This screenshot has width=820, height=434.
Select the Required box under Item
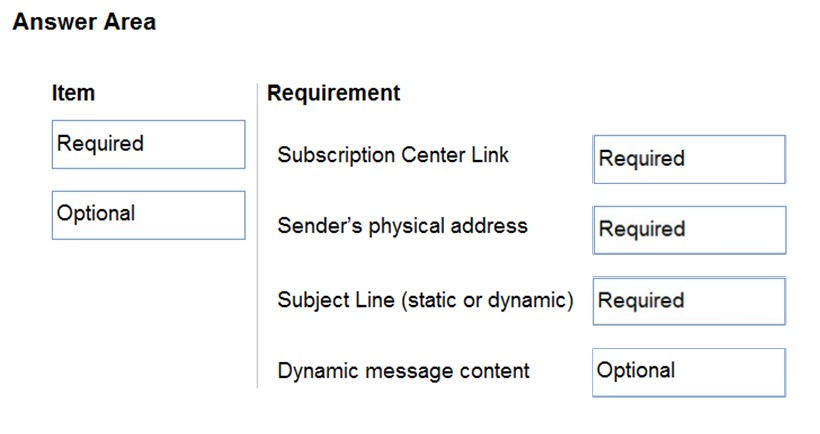click(149, 144)
